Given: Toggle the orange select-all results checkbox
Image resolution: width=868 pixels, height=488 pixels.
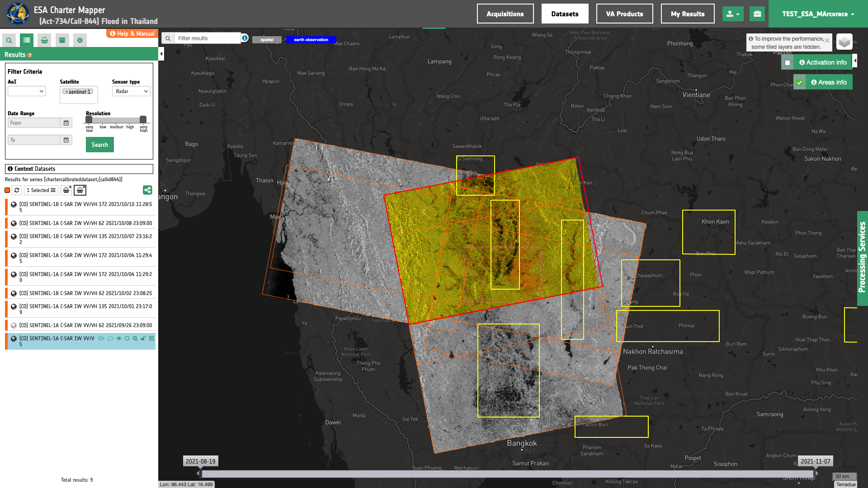Looking at the screenshot, I should pyautogui.click(x=7, y=190).
